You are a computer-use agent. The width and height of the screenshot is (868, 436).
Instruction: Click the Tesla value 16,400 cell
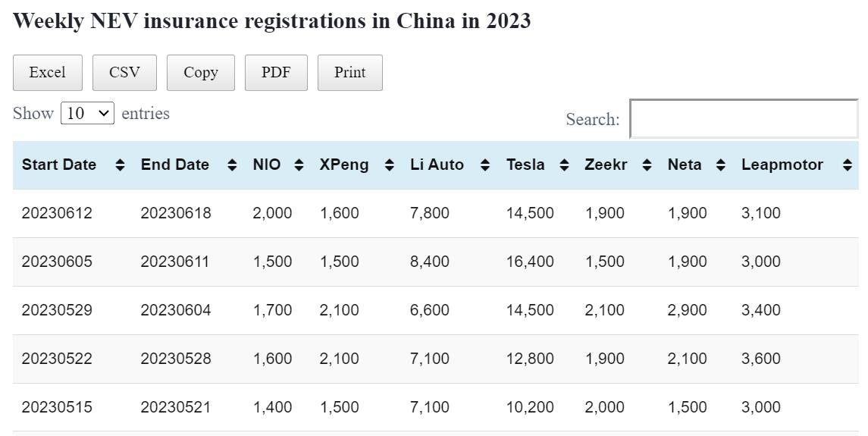530,262
